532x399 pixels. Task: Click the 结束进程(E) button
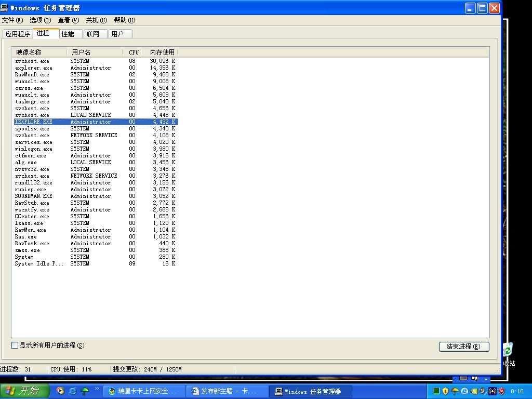464,347
